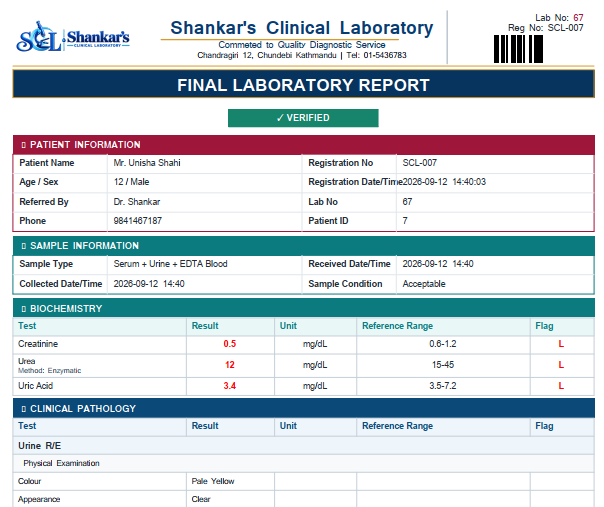
Task: Click the L flag in Uric Acid row
Action: pyautogui.click(x=561, y=386)
